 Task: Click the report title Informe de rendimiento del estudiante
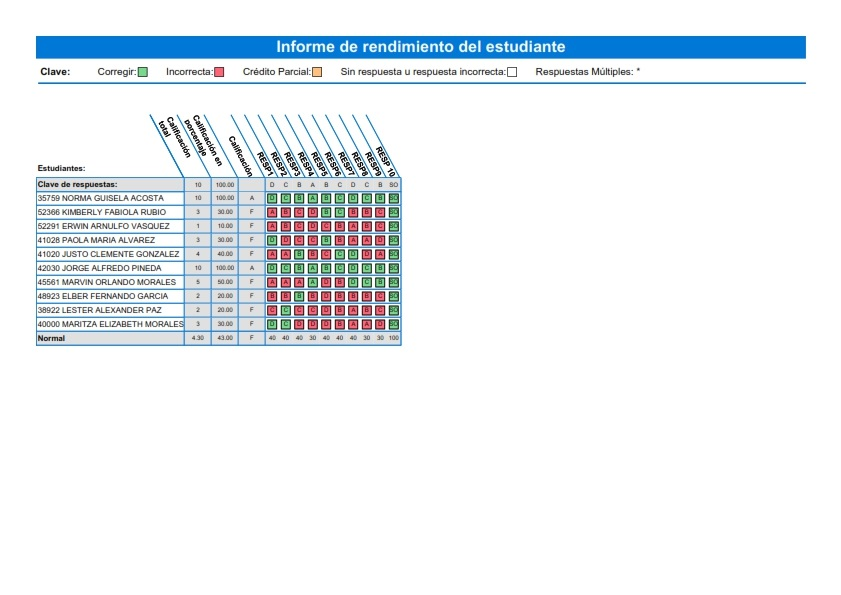[420, 47]
